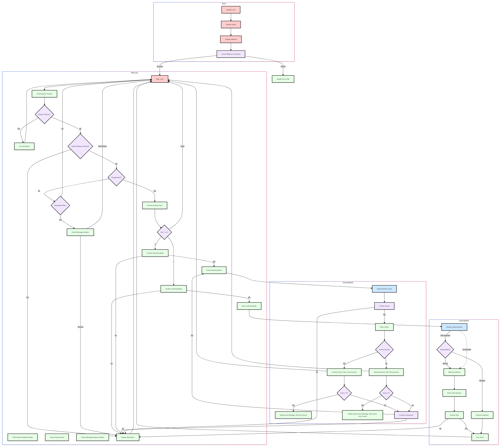Click Display Win Message, Play Win Sound
The width and height of the screenshot is (502, 448).
(x=293, y=415)
